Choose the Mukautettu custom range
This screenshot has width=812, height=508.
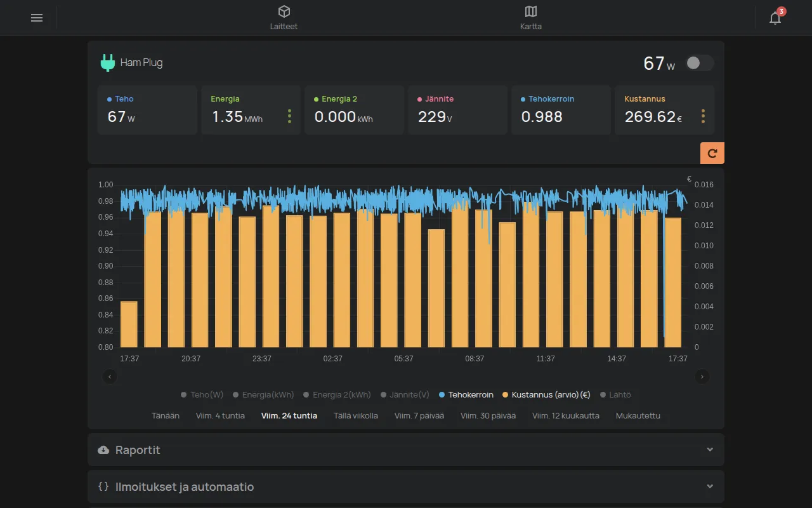pyautogui.click(x=638, y=415)
